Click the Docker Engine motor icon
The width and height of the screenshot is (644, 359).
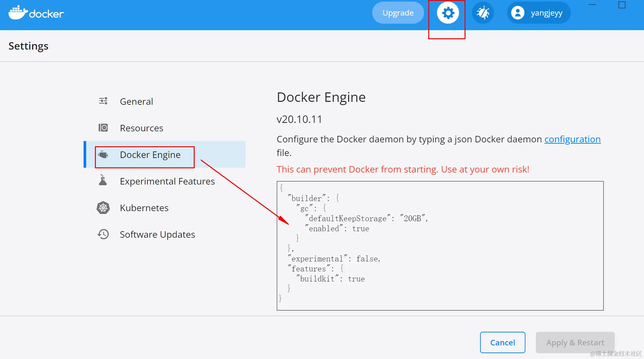point(103,155)
